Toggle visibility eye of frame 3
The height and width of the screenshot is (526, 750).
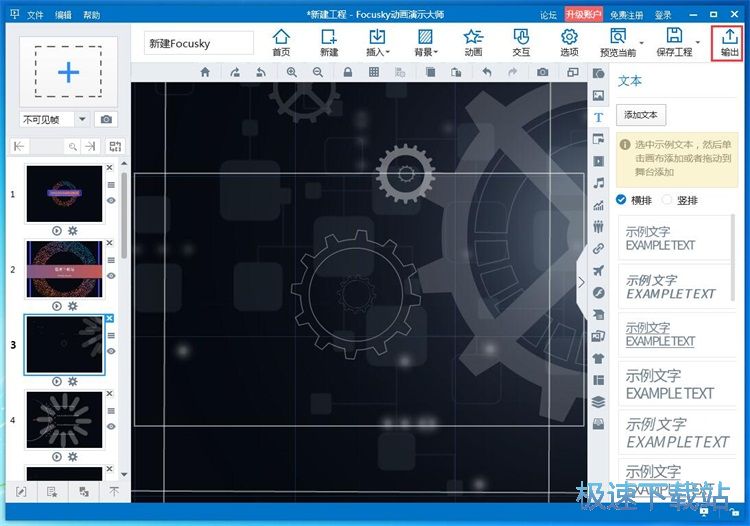(x=111, y=351)
